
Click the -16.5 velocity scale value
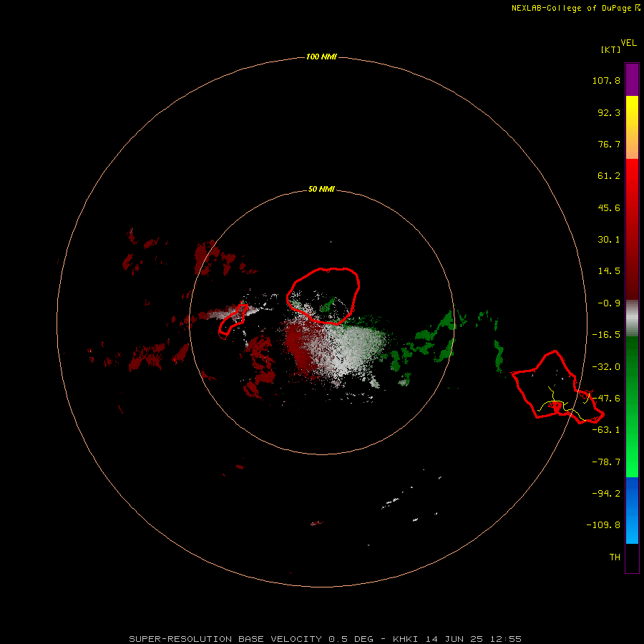click(606, 335)
